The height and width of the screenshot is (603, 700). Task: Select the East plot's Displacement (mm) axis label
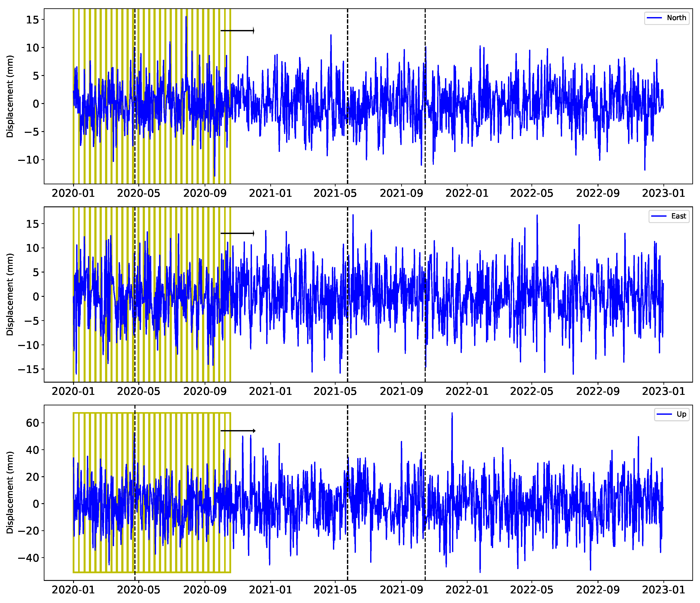click(10, 294)
